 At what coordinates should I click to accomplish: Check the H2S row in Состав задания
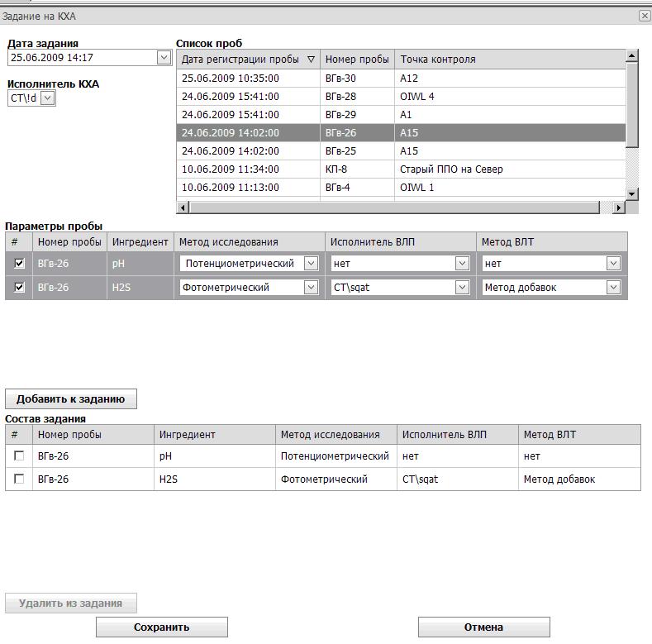(x=19, y=479)
